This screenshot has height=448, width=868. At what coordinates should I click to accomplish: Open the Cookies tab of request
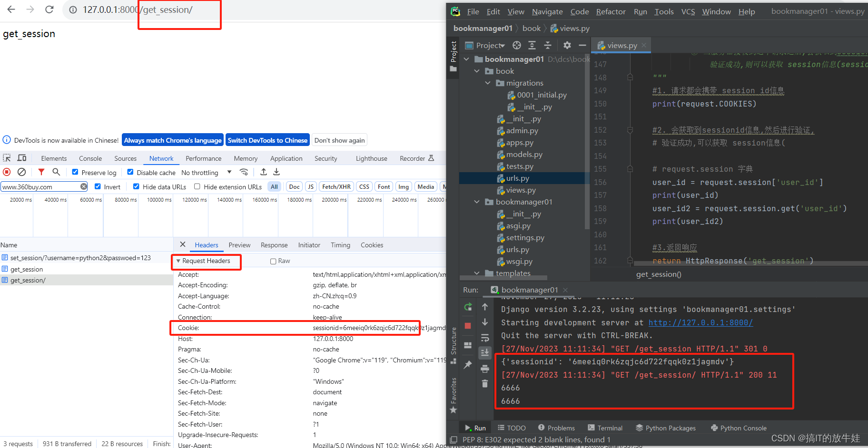372,245
